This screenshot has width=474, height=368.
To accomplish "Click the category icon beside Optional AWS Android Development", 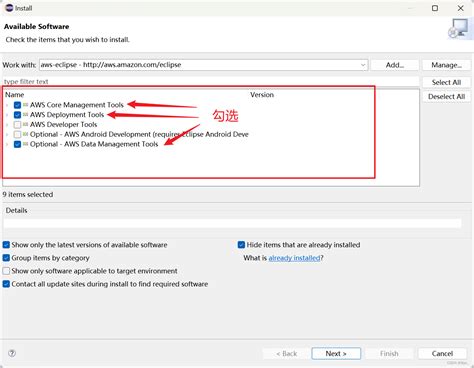I will point(25,134).
